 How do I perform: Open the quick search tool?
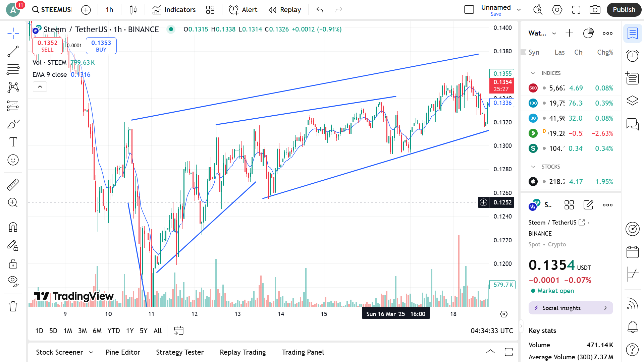pyautogui.click(x=538, y=10)
